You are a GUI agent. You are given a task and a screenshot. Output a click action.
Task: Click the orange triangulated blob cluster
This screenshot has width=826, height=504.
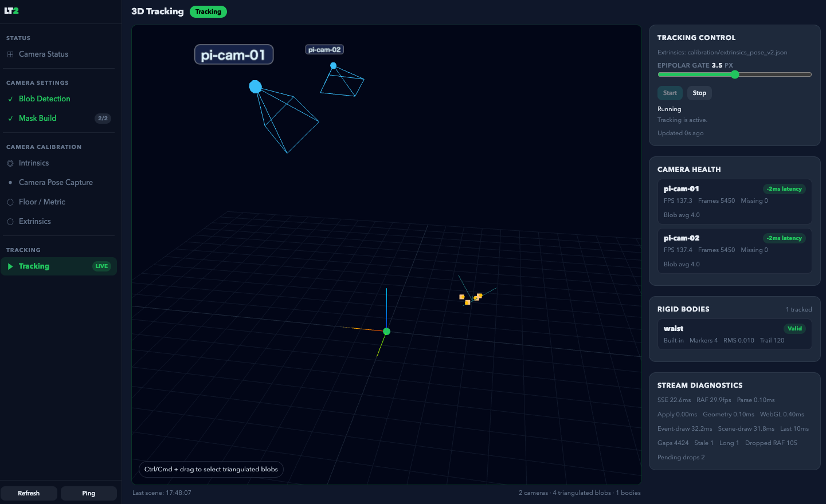pos(471,298)
